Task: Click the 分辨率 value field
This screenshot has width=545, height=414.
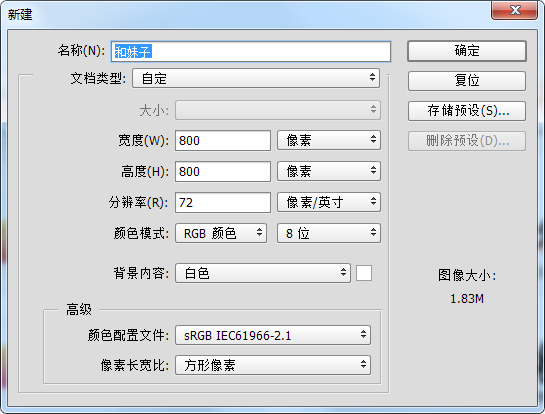Action: (223, 202)
